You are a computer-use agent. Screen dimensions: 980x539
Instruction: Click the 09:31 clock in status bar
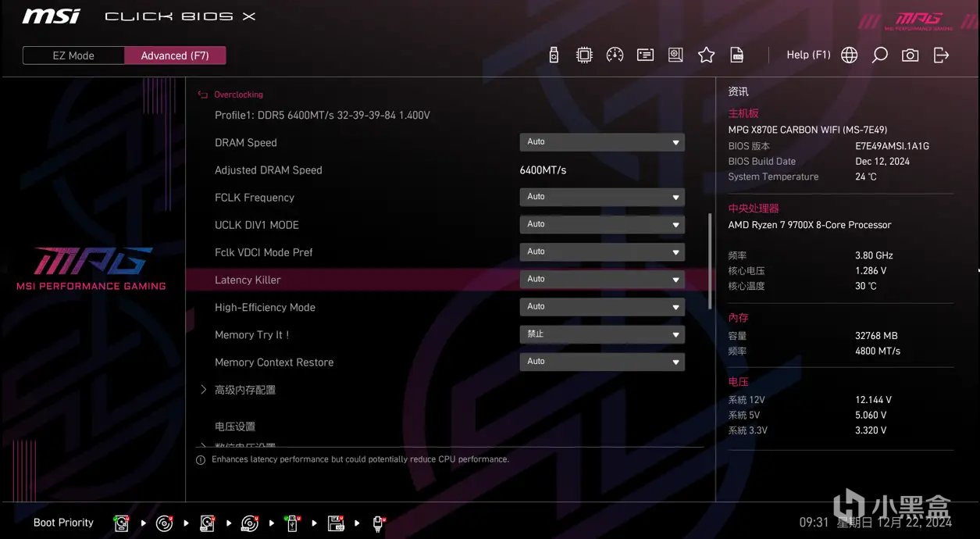pyautogui.click(x=814, y=523)
